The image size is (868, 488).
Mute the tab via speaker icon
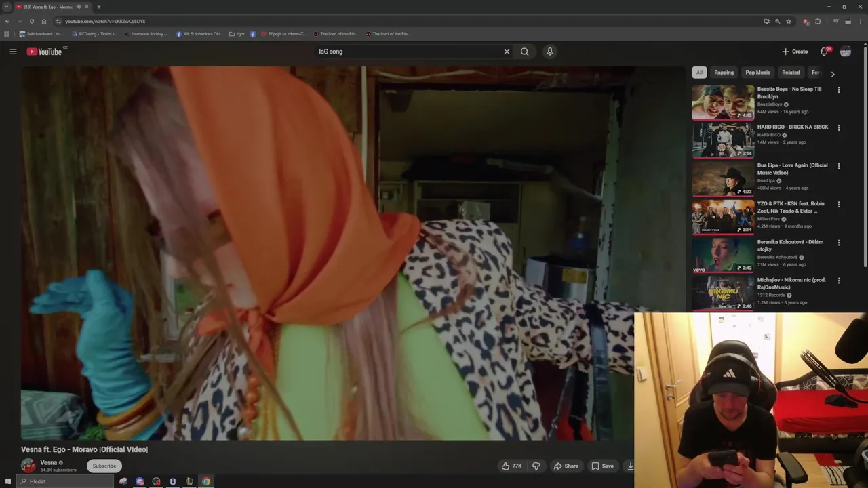coord(79,7)
